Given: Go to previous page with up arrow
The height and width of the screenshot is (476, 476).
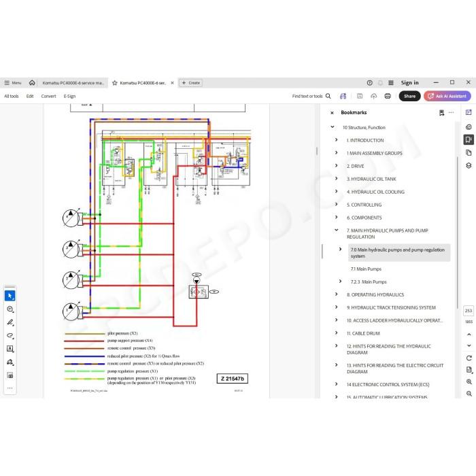Looking at the screenshot, I should point(469,335).
